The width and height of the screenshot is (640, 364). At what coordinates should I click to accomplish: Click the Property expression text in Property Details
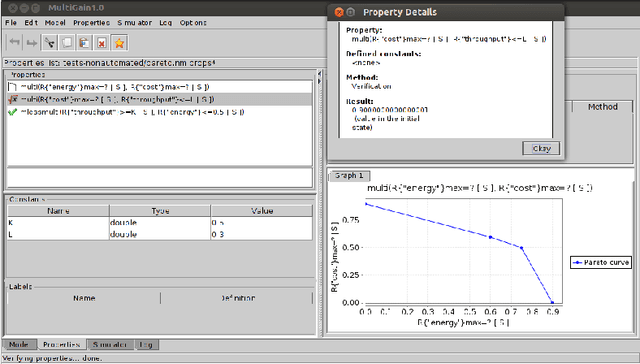coord(449,39)
